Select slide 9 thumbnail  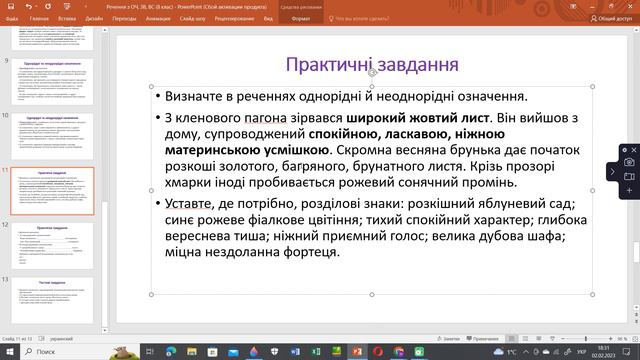coord(52,82)
